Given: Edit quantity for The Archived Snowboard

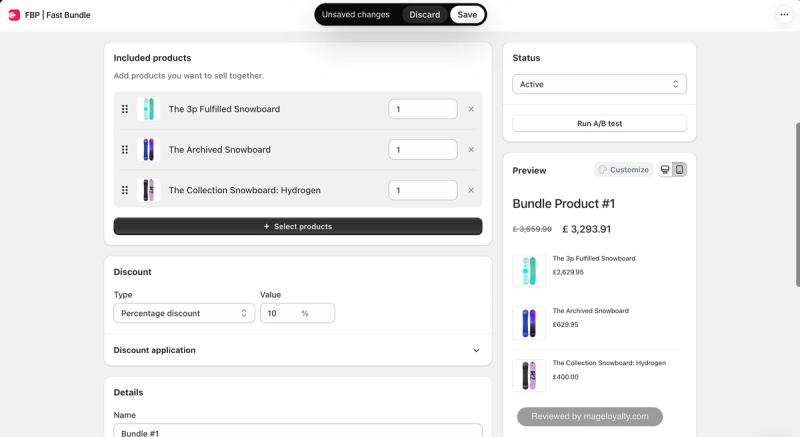Looking at the screenshot, I should (423, 149).
